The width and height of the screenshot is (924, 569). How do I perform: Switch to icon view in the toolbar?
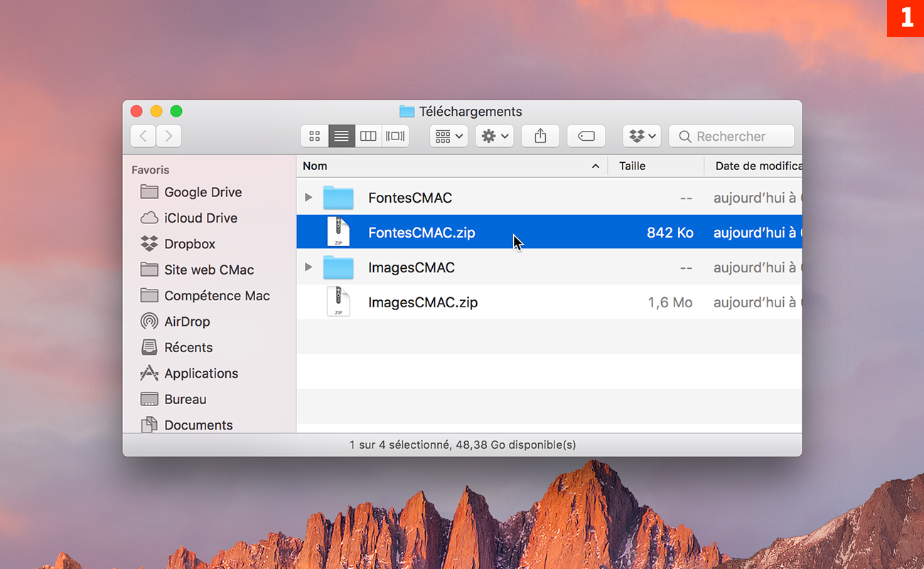[x=314, y=136]
